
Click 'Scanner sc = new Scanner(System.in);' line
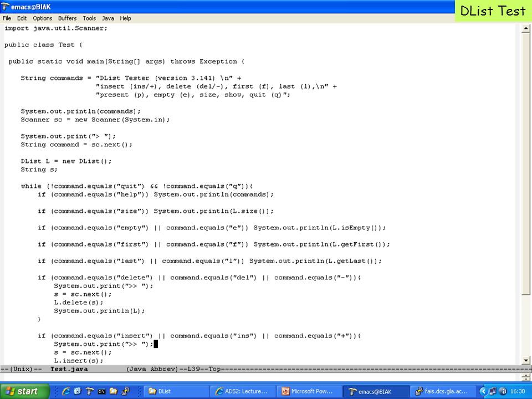[95, 120]
